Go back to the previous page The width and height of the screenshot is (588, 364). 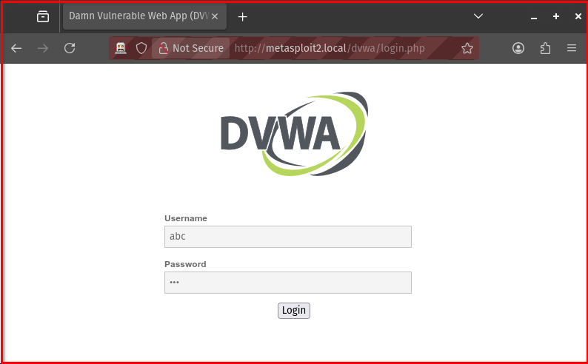[x=16, y=48]
